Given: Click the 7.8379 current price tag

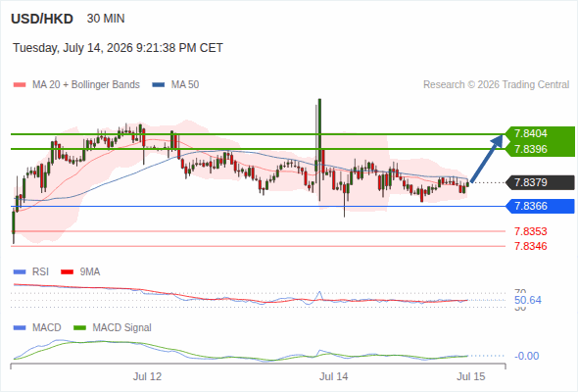Looking at the screenshot, I should (x=540, y=182).
